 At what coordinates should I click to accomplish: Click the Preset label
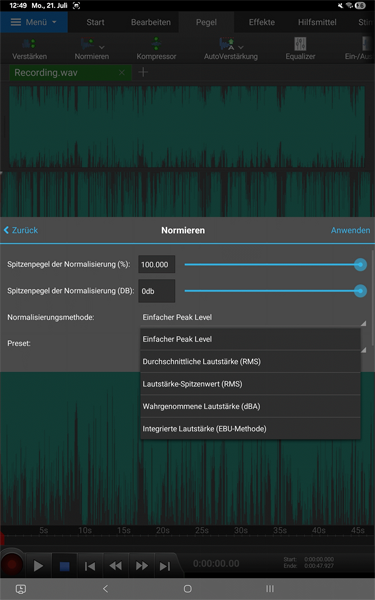(19, 343)
